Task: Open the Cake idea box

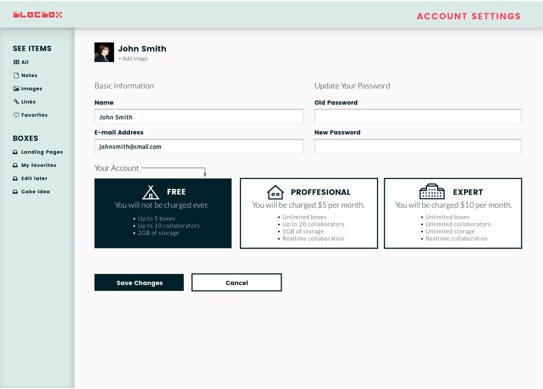Action: pos(31,192)
